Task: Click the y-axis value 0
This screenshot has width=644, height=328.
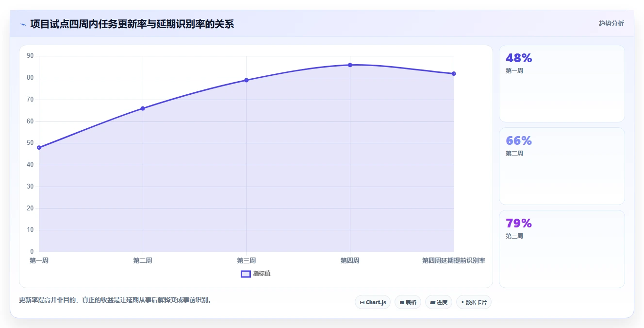Action: tap(32, 252)
